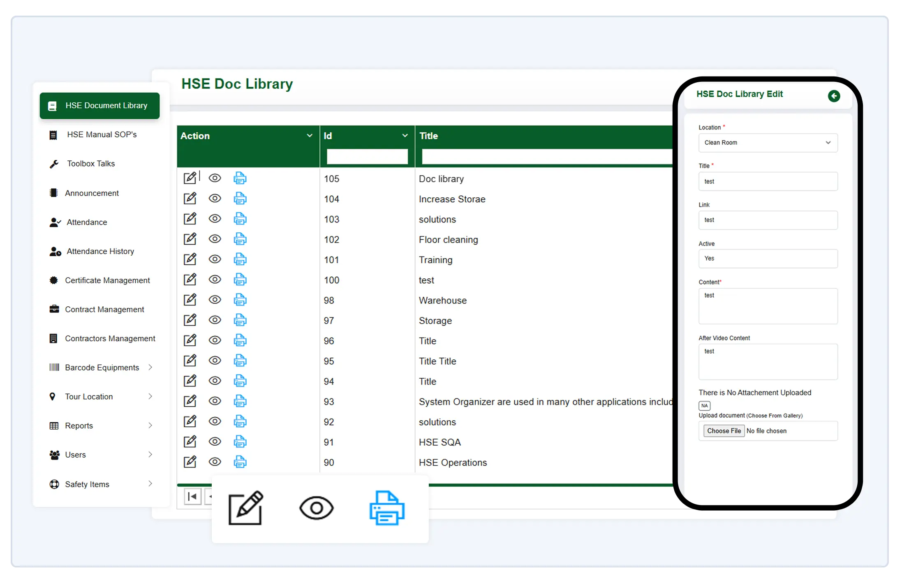Open Toolbox Talks in sidebar

pos(91,164)
